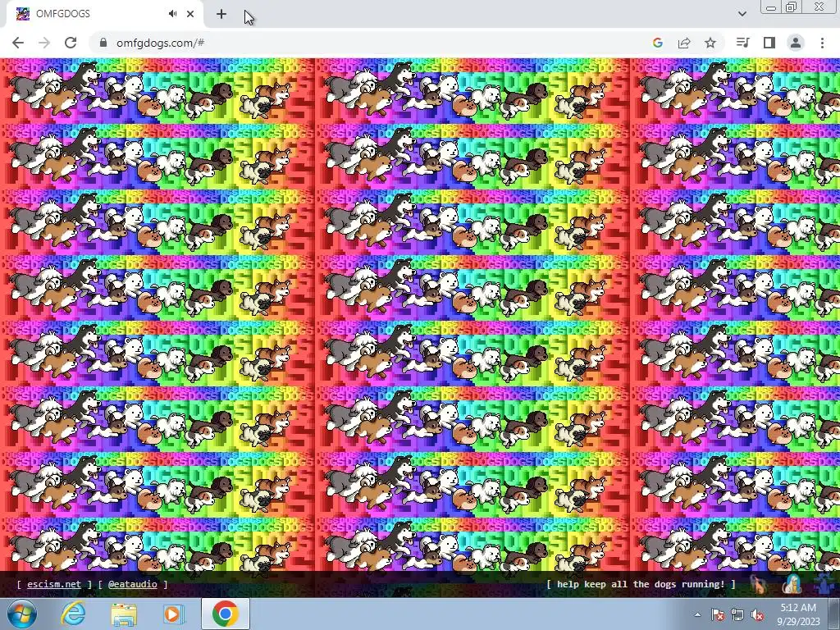Screen dimensions: 840x630
Task: Minimize the Chrome window
Action: pos(771,7)
